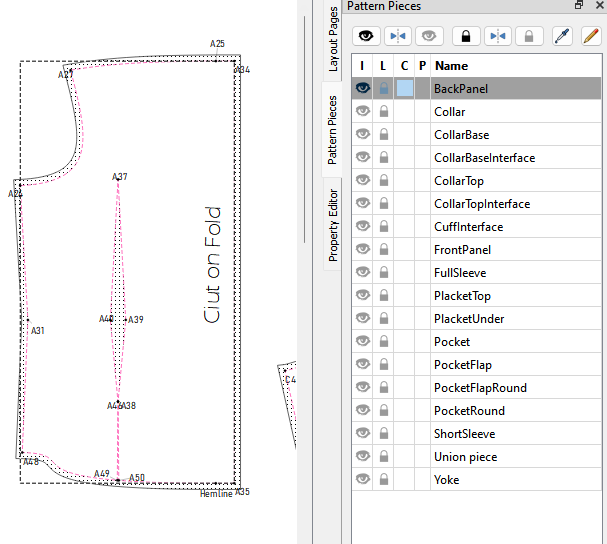Click the lock all pieces black padlock button
Screen dimensions: 607x544
point(464,35)
